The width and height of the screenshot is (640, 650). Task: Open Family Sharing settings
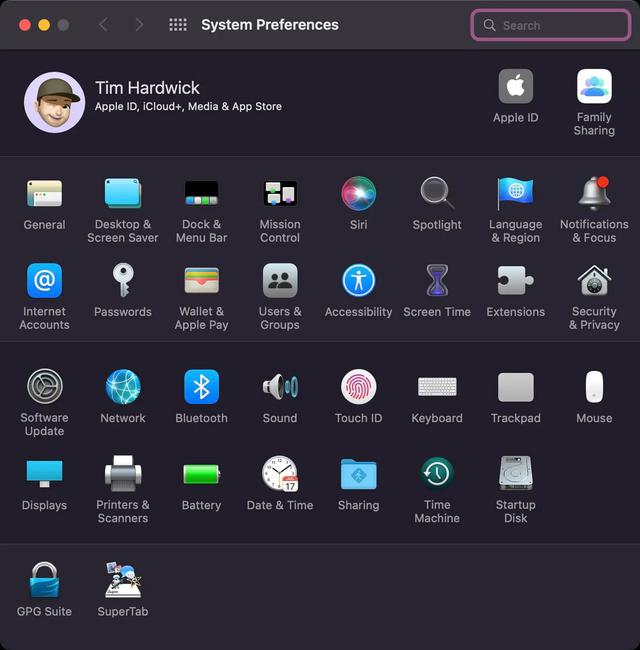click(x=594, y=87)
